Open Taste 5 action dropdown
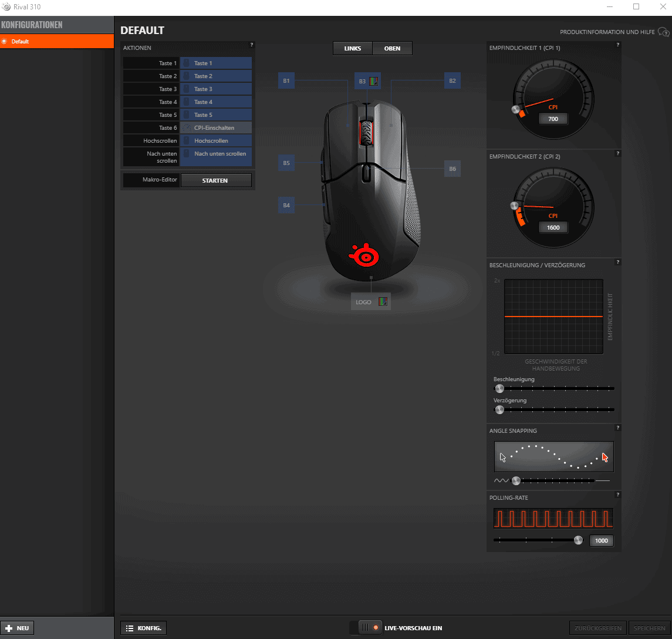Screen dimensions: 672x639 pos(215,115)
